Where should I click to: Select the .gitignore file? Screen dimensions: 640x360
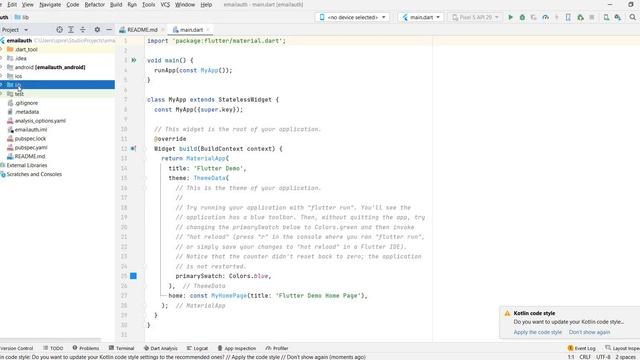point(26,103)
